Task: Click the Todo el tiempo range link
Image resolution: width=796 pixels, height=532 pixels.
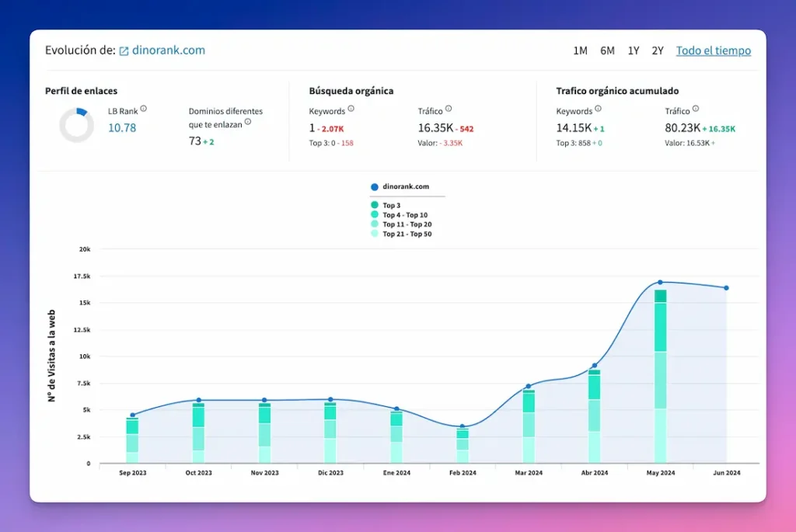Action: (713, 51)
